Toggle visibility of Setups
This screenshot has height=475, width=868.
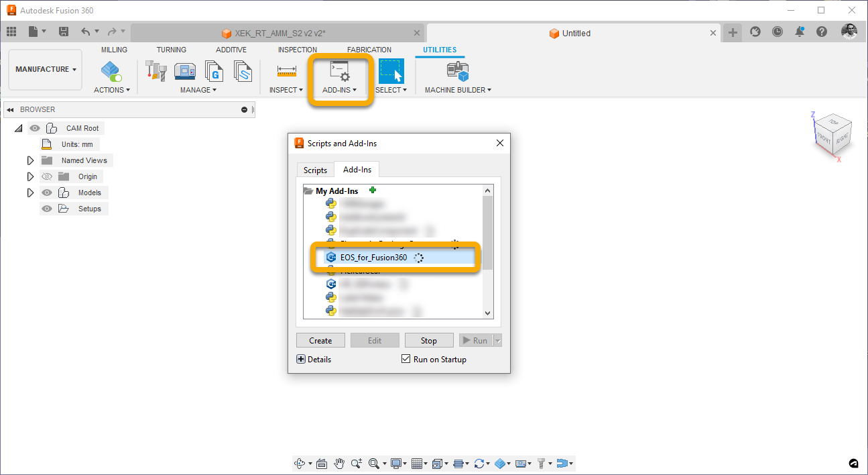tap(47, 209)
